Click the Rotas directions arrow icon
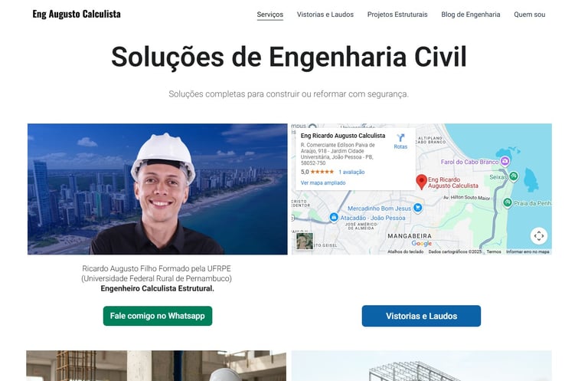 coord(400,138)
